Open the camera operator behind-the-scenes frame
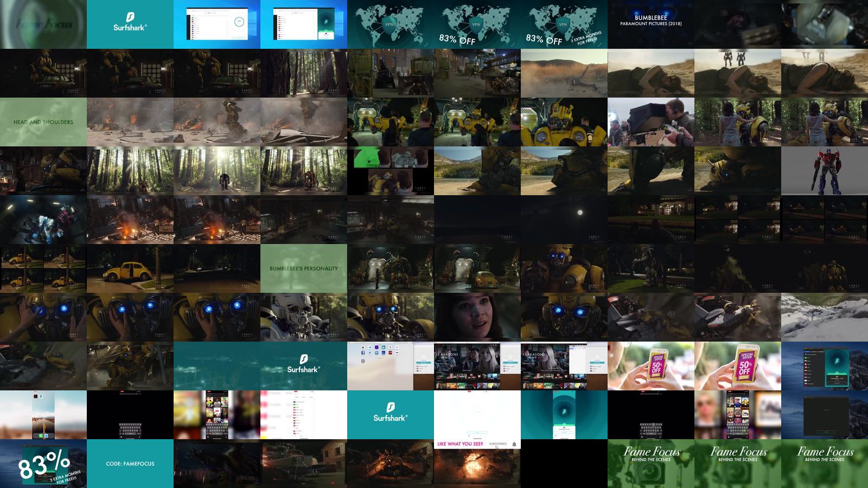This screenshot has width=868, height=488. [x=650, y=122]
